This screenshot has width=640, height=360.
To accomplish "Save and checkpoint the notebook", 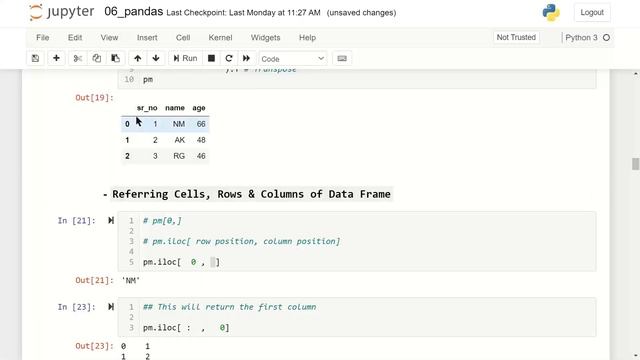I will pyautogui.click(x=36, y=58).
